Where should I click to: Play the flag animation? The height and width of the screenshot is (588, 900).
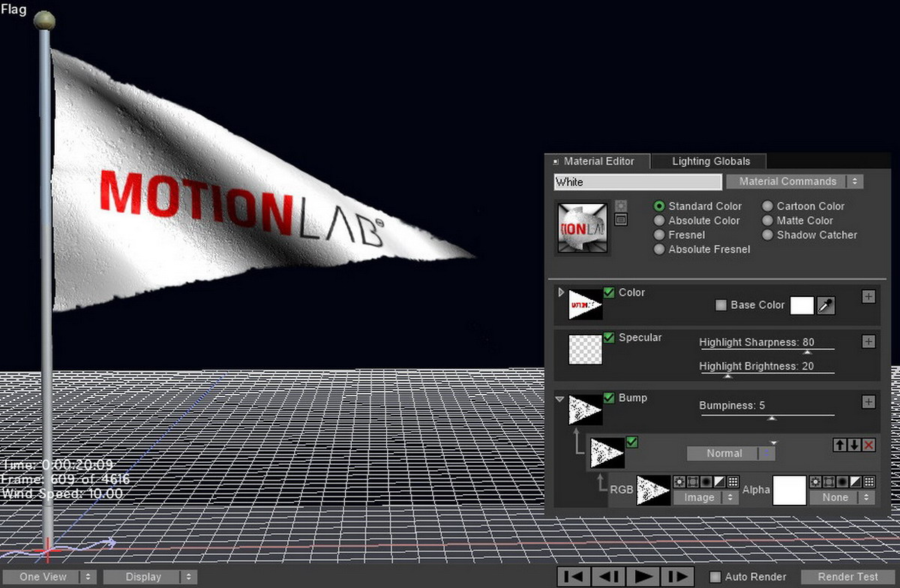[x=643, y=577]
